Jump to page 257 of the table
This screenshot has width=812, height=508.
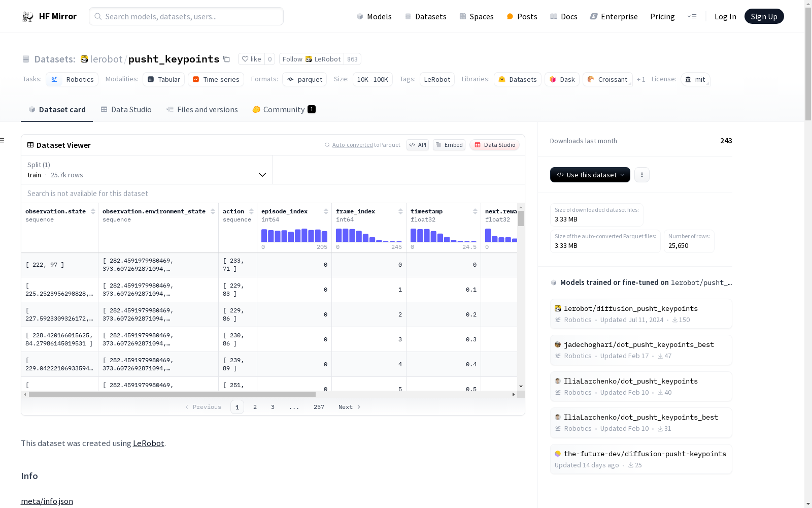coord(319,407)
